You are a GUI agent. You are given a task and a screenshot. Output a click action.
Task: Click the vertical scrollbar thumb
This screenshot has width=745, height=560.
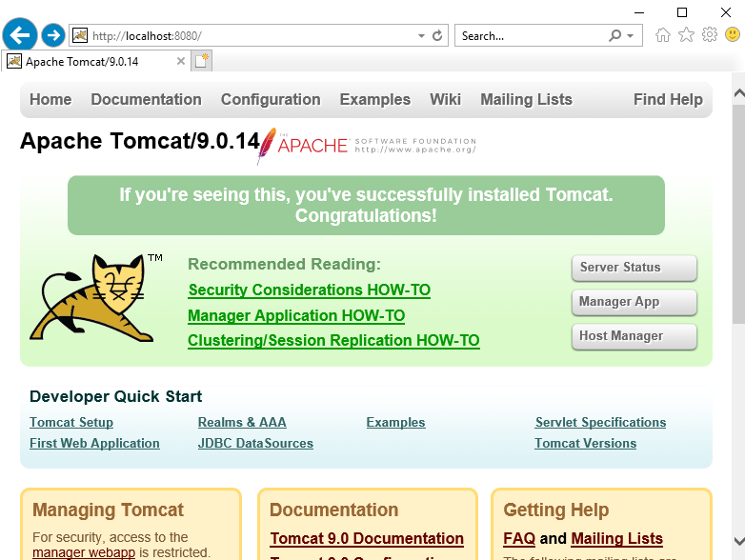point(739,213)
